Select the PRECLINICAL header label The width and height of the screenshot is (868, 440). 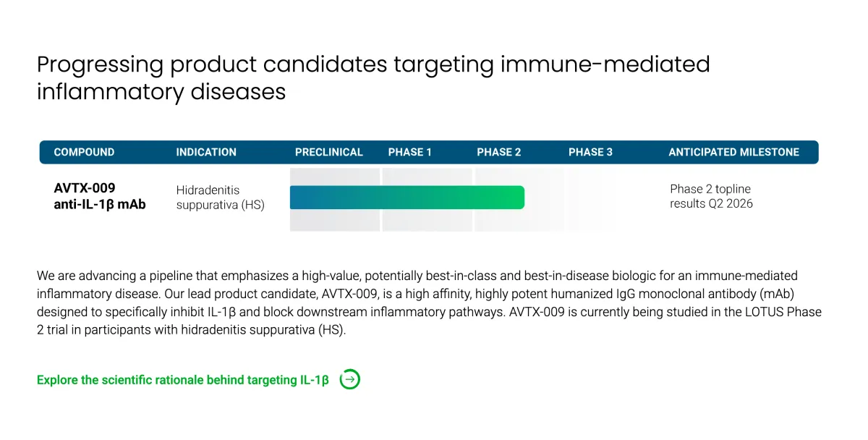[x=328, y=152]
